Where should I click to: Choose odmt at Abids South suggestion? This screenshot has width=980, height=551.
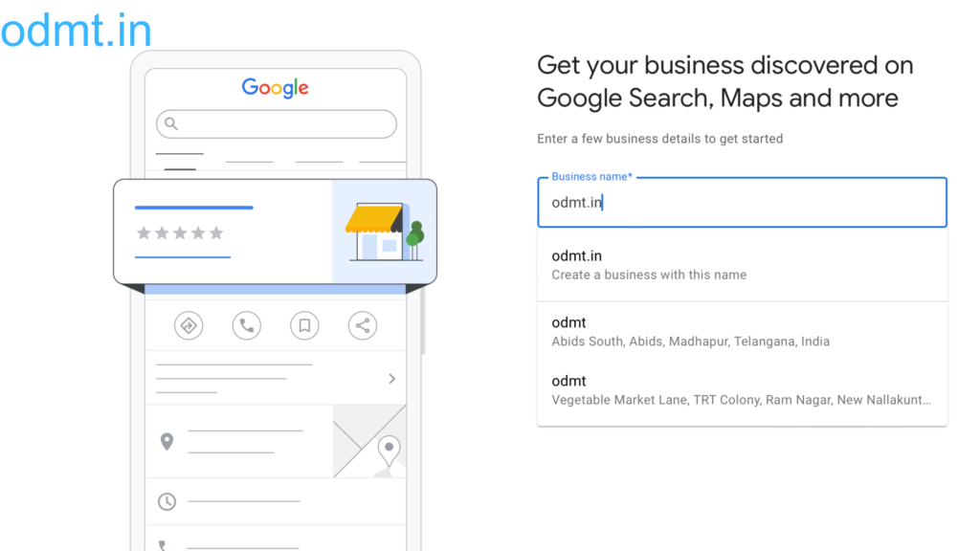[x=742, y=332]
